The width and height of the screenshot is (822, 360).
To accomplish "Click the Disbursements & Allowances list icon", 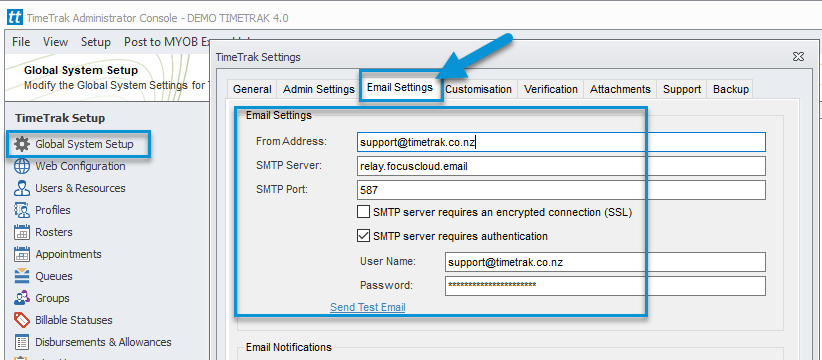I will [x=21, y=342].
